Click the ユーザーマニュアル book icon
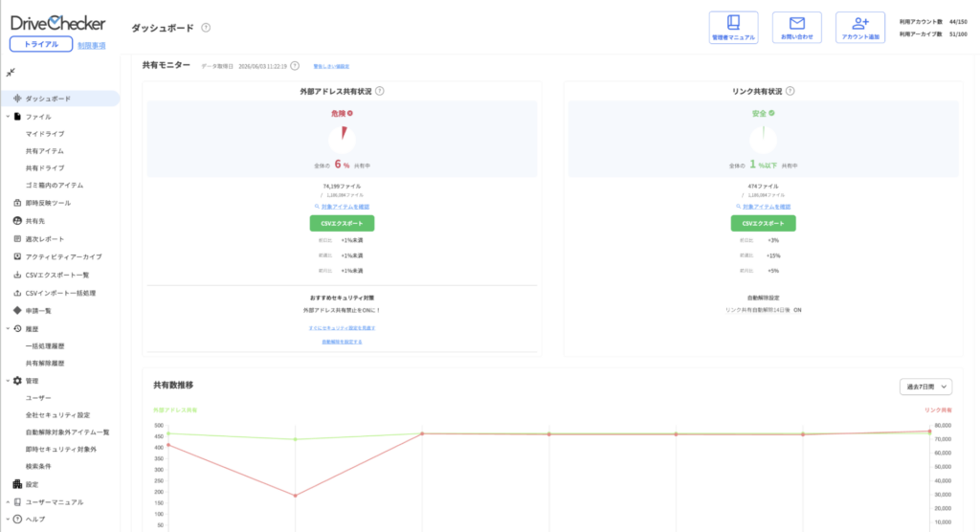Image resolution: width=980 pixels, height=532 pixels. click(x=17, y=502)
